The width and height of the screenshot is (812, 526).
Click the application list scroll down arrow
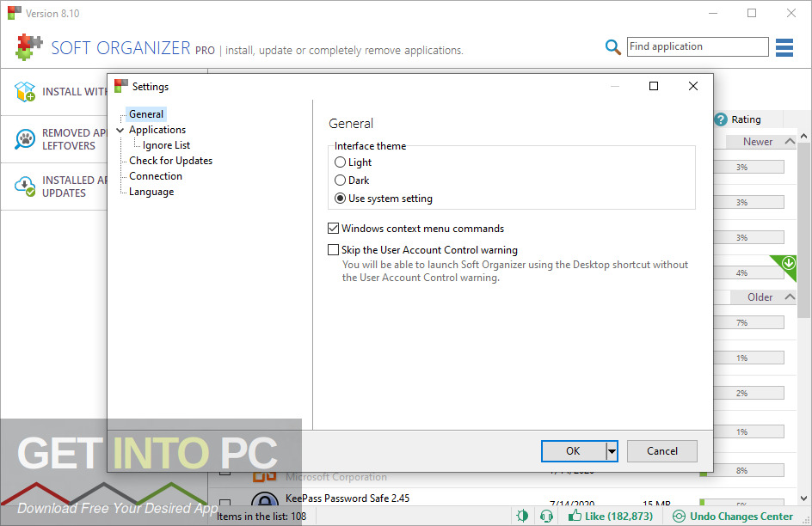point(803,498)
